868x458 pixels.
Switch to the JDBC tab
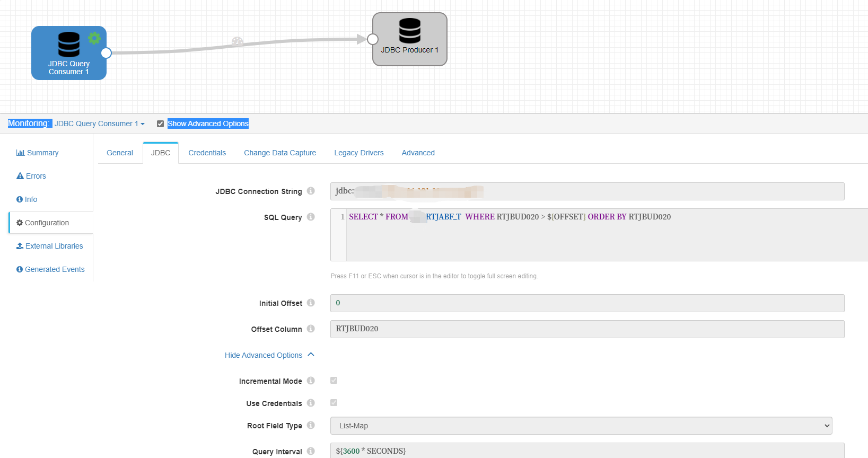coord(161,153)
